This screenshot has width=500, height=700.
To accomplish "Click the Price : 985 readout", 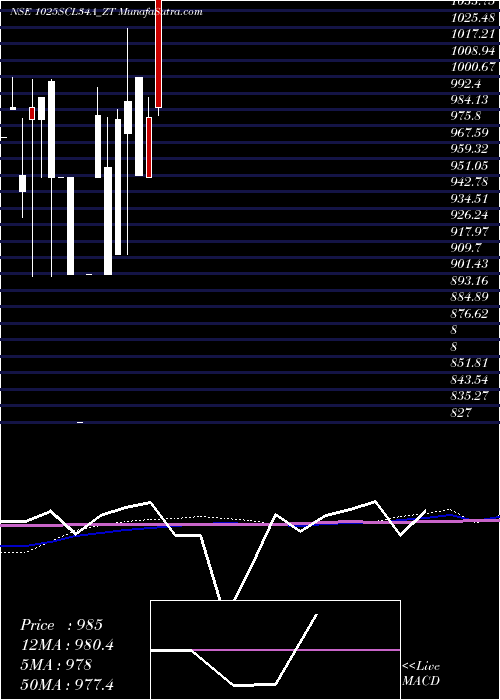I will 62,625.
